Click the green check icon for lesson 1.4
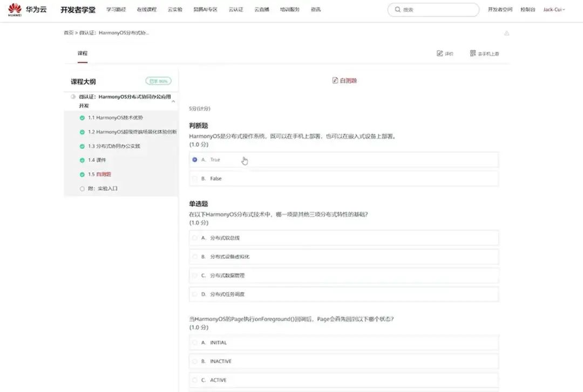 [82, 160]
